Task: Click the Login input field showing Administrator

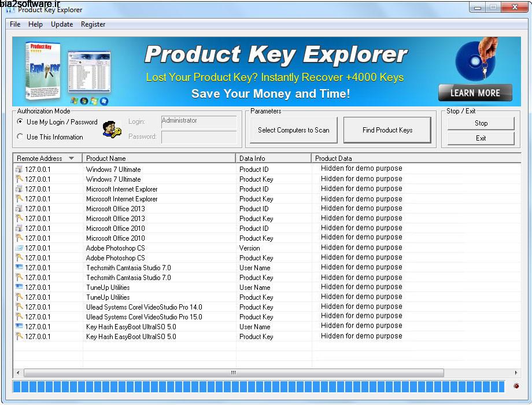Action: [x=198, y=122]
